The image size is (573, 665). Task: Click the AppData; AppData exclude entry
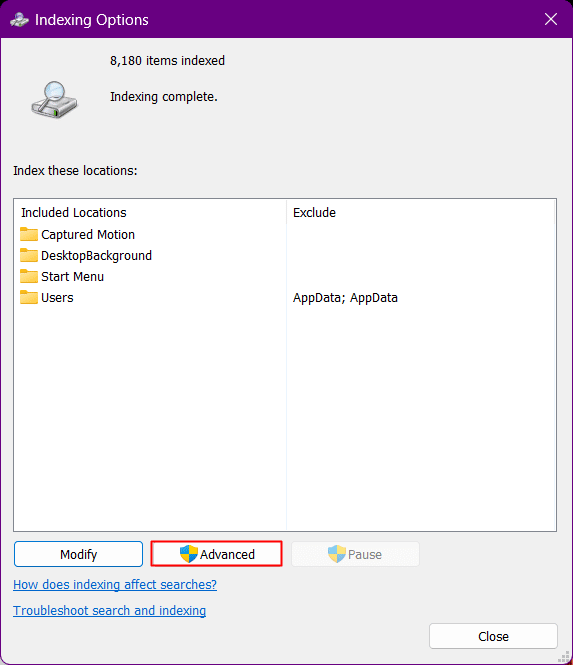[x=345, y=298]
